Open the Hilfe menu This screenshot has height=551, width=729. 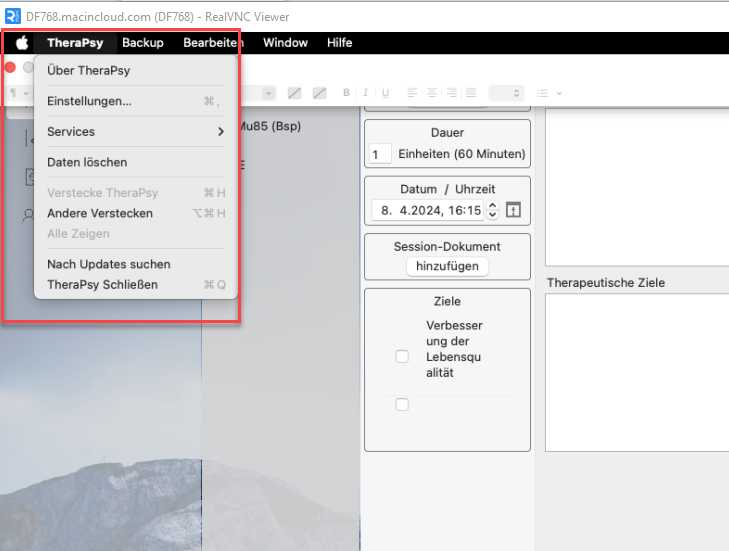339,43
